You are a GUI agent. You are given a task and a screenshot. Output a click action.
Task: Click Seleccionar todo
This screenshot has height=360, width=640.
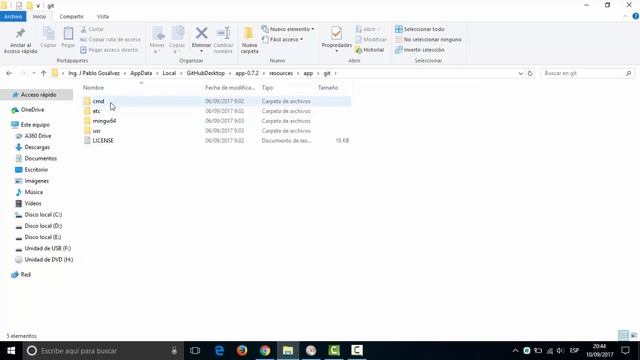(x=420, y=29)
